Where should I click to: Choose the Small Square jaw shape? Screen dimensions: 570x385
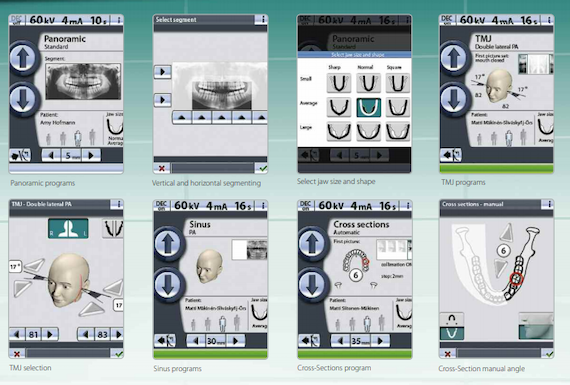pyautogui.click(x=398, y=83)
